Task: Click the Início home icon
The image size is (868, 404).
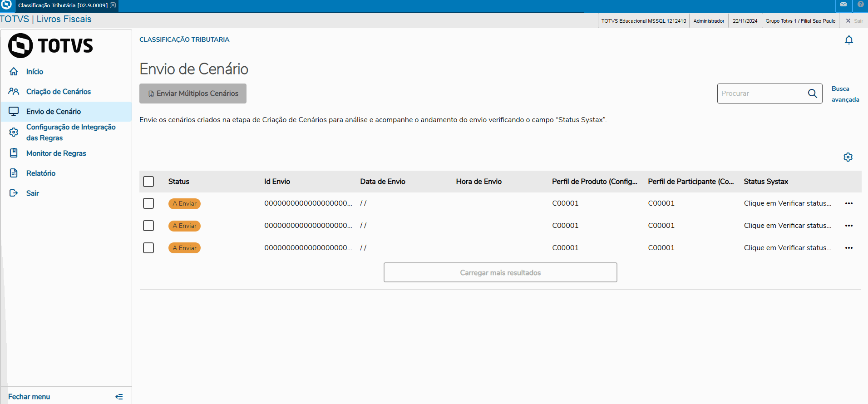Action: click(14, 72)
